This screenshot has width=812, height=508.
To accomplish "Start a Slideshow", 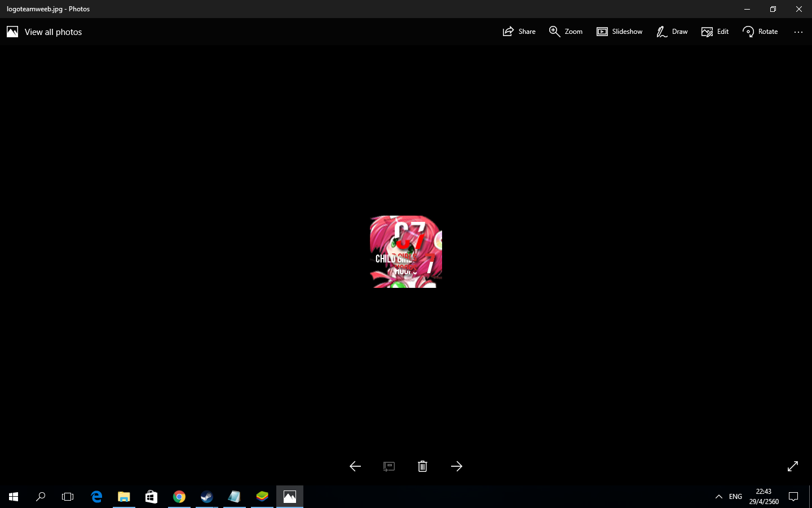I will click(620, 32).
